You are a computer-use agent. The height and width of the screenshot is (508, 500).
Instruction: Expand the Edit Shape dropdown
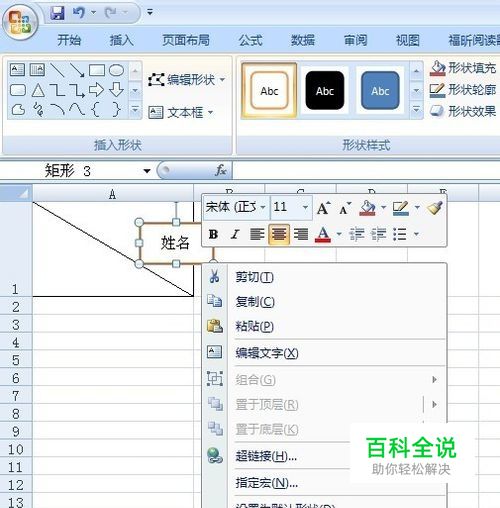point(222,80)
